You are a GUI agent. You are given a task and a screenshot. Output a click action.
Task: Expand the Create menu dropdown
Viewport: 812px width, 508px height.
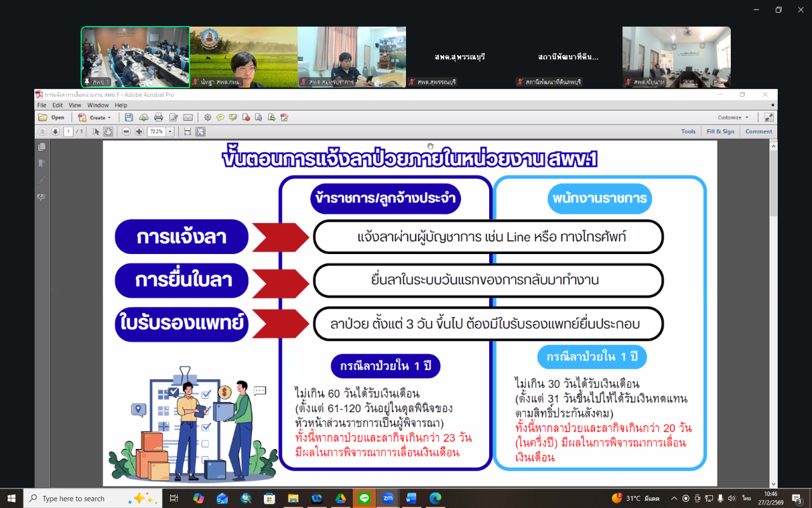click(x=95, y=117)
